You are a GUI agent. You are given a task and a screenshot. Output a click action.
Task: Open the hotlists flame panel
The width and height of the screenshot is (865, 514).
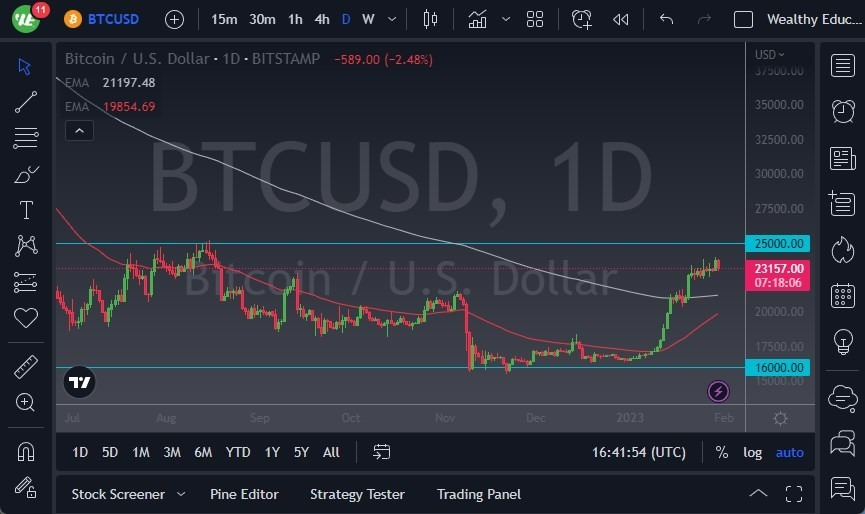pos(842,250)
